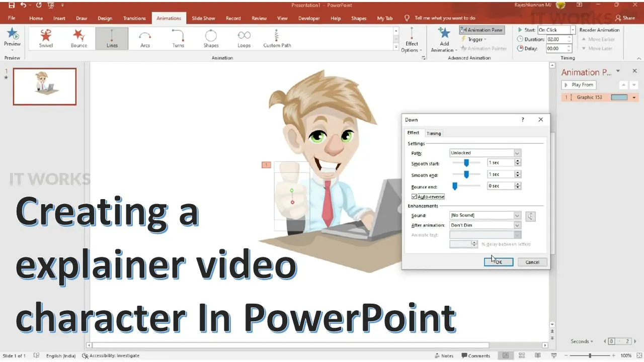Collapse the ribbon with the chevron

click(x=639, y=58)
